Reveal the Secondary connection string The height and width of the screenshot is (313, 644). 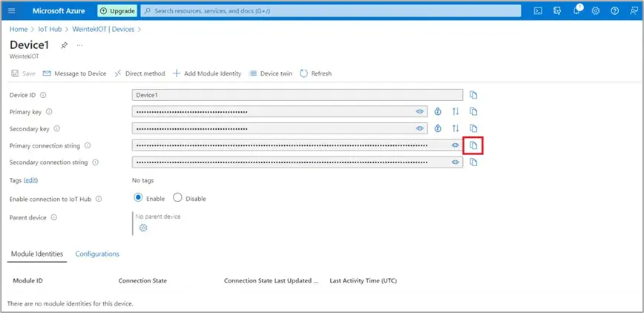[455, 162]
